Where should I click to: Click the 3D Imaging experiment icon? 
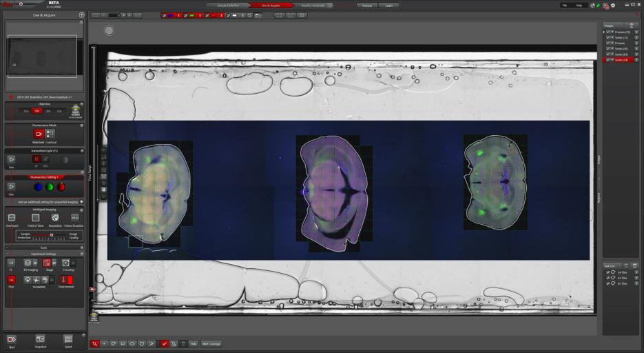point(28,263)
